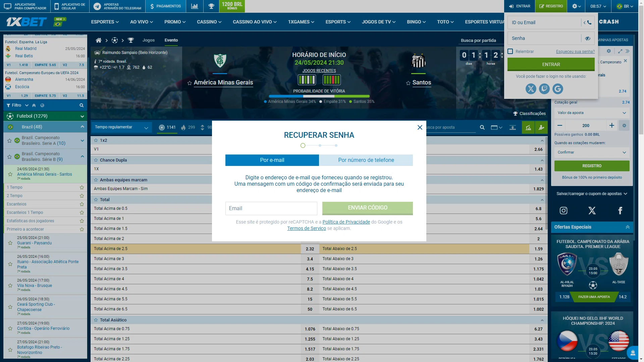Switch to Por número de telefone tab

click(366, 160)
